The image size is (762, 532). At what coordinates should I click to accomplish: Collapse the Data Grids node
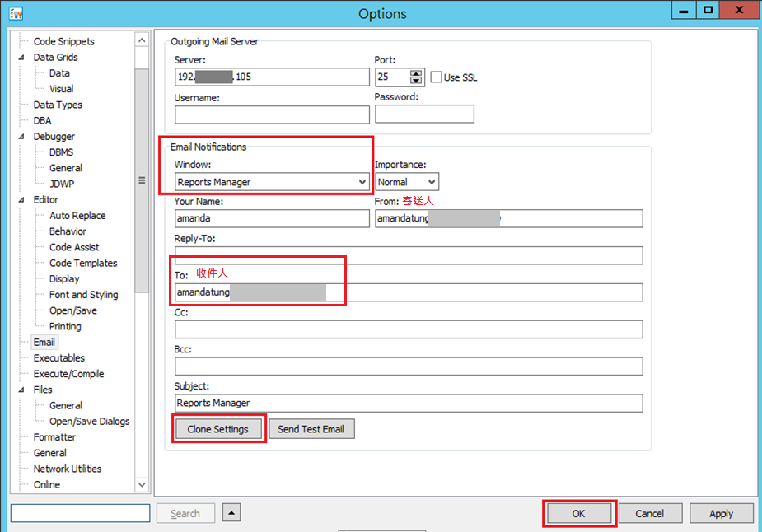[20, 57]
